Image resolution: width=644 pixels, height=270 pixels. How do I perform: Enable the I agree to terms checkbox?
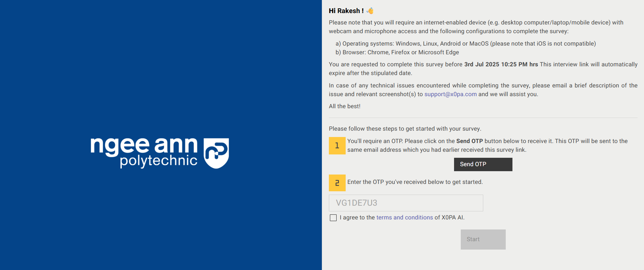pyautogui.click(x=333, y=217)
